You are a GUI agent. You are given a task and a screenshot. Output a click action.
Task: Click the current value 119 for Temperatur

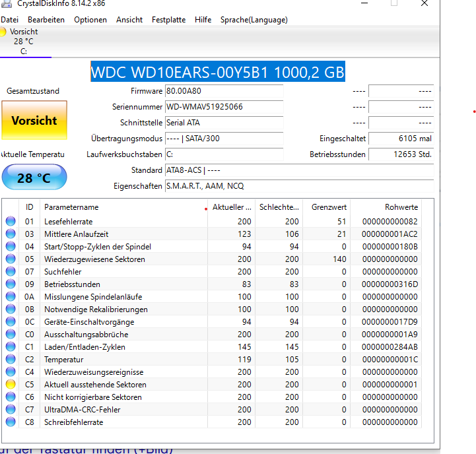tap(244, 360)
